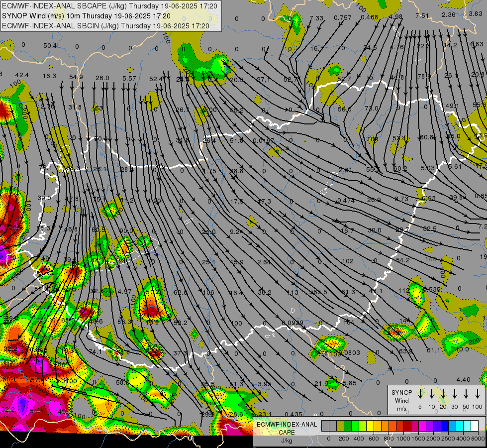Click the 42.4 map value
The image size is (487, 448).
[22, 75]
